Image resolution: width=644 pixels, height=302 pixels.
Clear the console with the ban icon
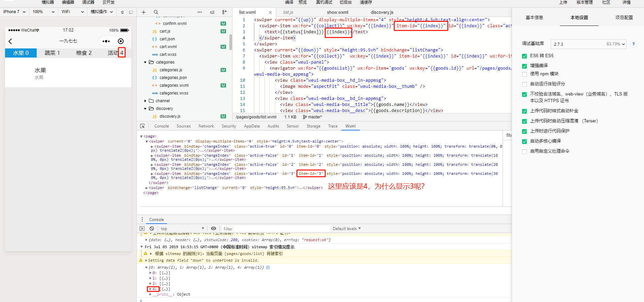point(152,228)
